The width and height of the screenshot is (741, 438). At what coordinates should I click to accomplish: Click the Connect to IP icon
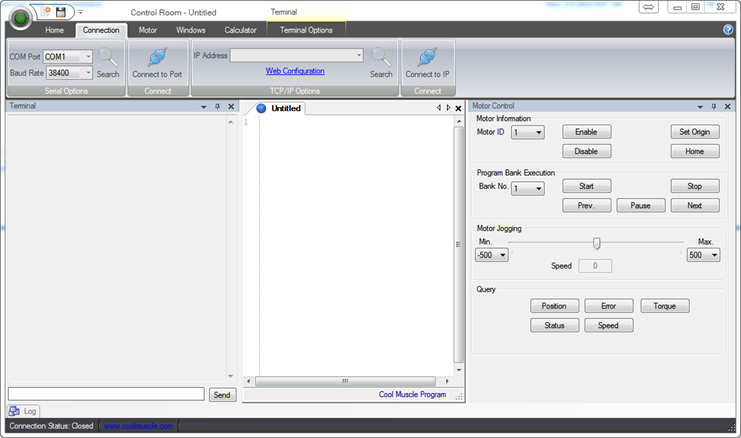[427, 57]
